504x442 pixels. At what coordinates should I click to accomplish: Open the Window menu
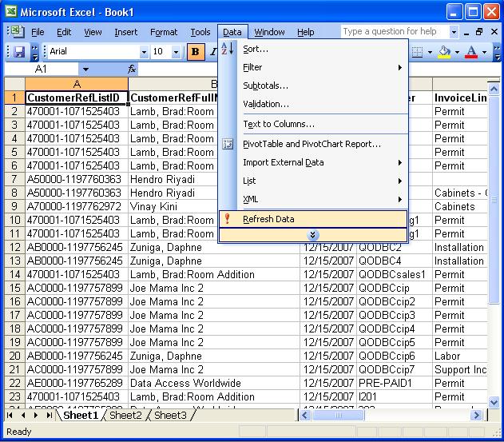pyautogui.click(x=269, y=32)
